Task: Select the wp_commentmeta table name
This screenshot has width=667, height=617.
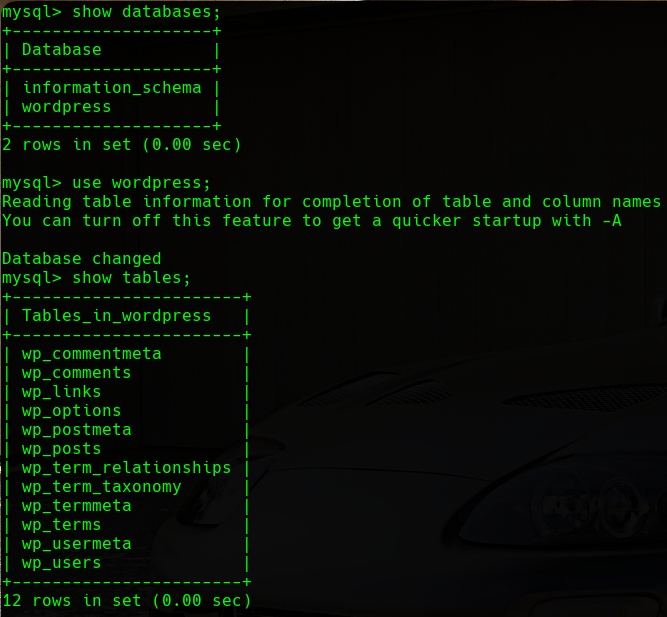Action: click(x=92, y=354)
